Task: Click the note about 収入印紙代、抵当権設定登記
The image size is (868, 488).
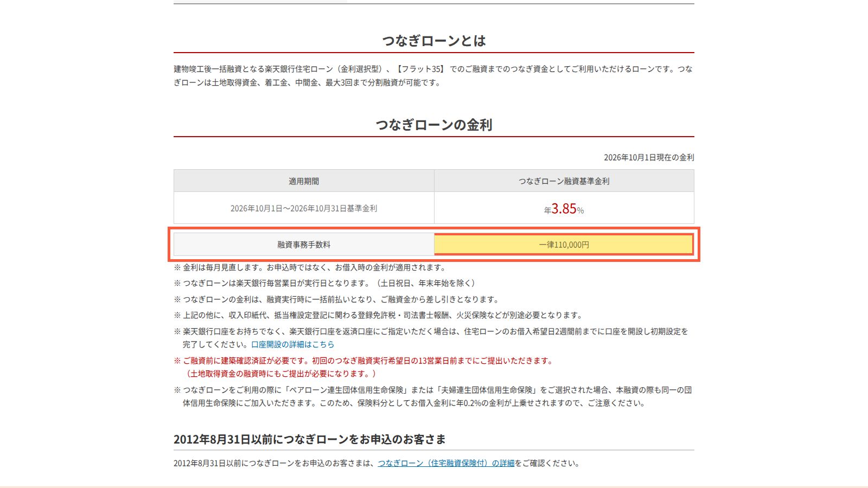Action: tap(379, 315)
